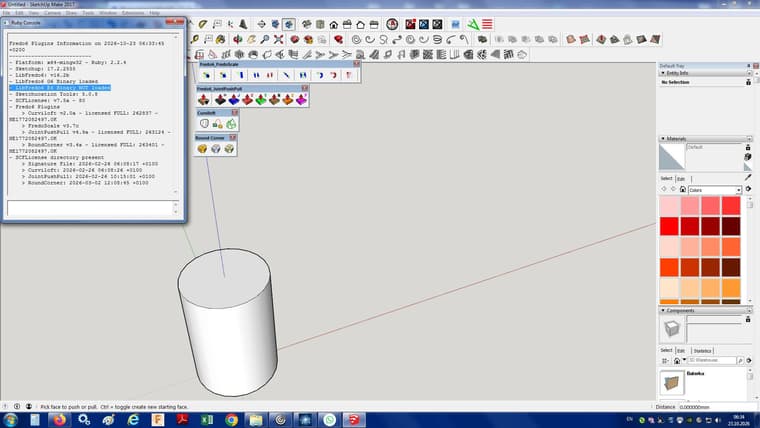Pick the lightest pink color swatch
The image size is (760, 428).
669,206
